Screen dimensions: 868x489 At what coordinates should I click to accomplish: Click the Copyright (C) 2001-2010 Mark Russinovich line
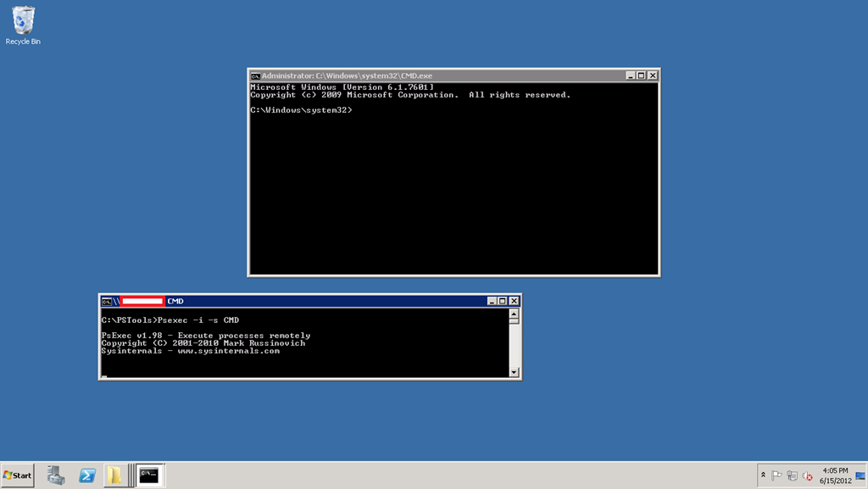tap(203, 343)
